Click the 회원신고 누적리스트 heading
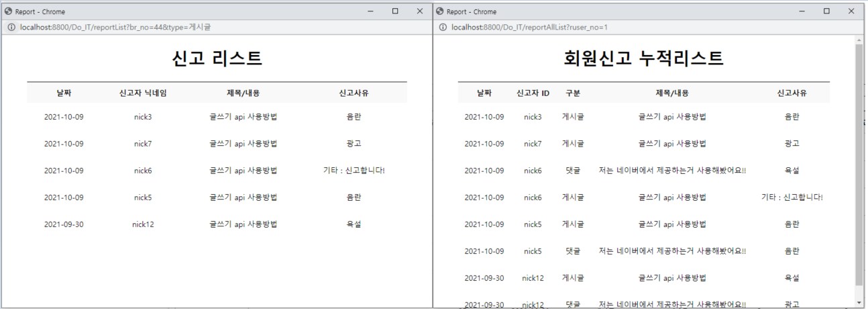The height and width of the screenshot is (309, 868). (x=644, y=58)
